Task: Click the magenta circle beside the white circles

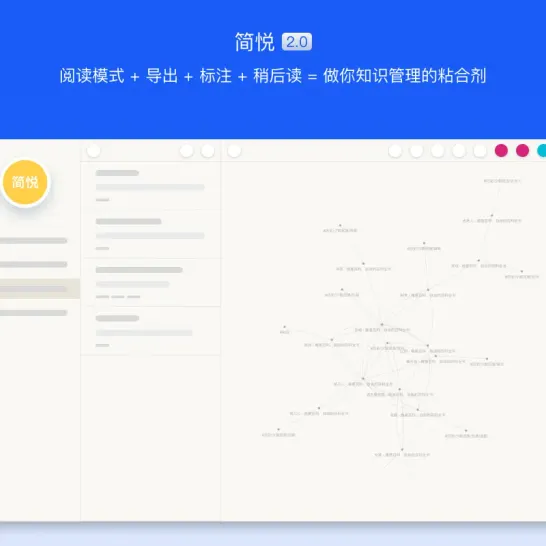Action: (501, 150)
